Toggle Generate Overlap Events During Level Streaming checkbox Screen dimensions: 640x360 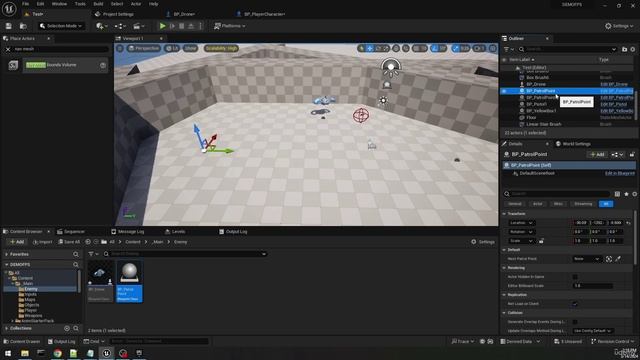(x=575, y=322)
